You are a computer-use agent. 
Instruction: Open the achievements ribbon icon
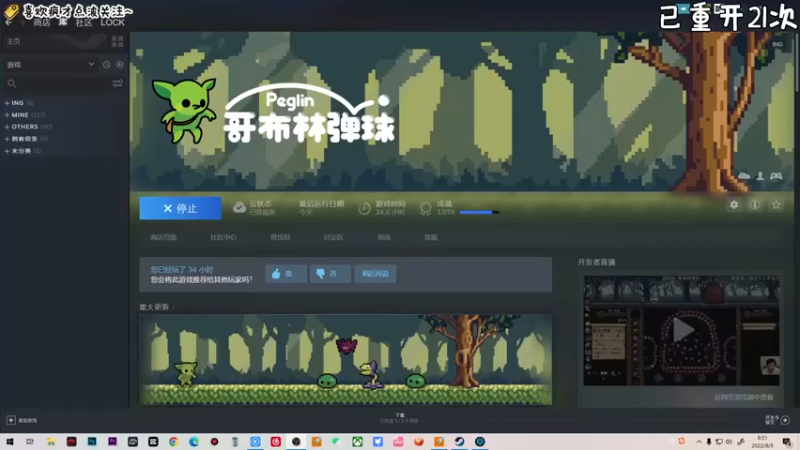pyautogui.click(x=426, y=208)
